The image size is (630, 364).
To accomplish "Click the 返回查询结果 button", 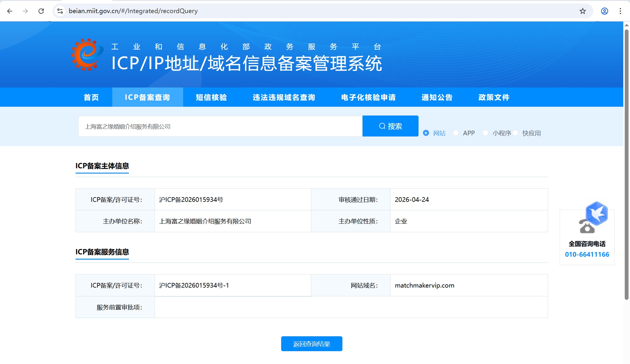I will [311, 344].
